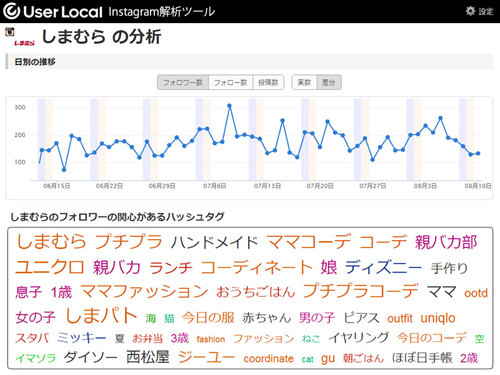
Task: Click the しまパト hashtag
Action: (x=101, y=315)
